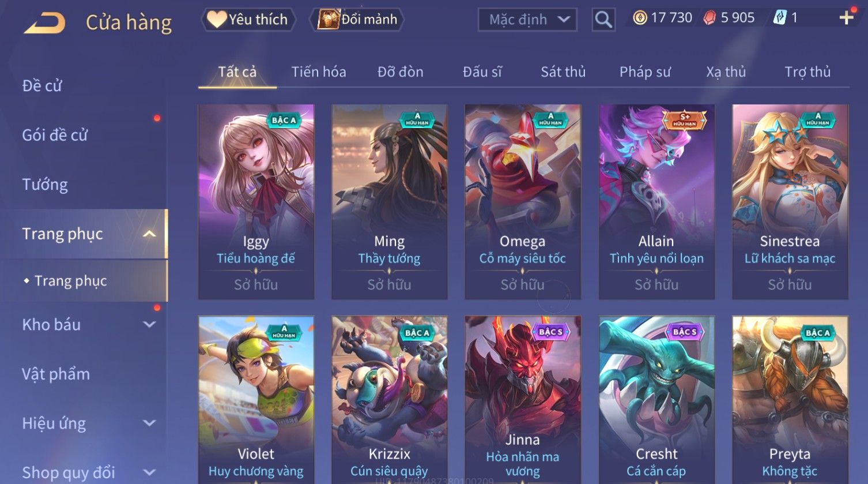Open the search magnifier icon

(603, 20)
